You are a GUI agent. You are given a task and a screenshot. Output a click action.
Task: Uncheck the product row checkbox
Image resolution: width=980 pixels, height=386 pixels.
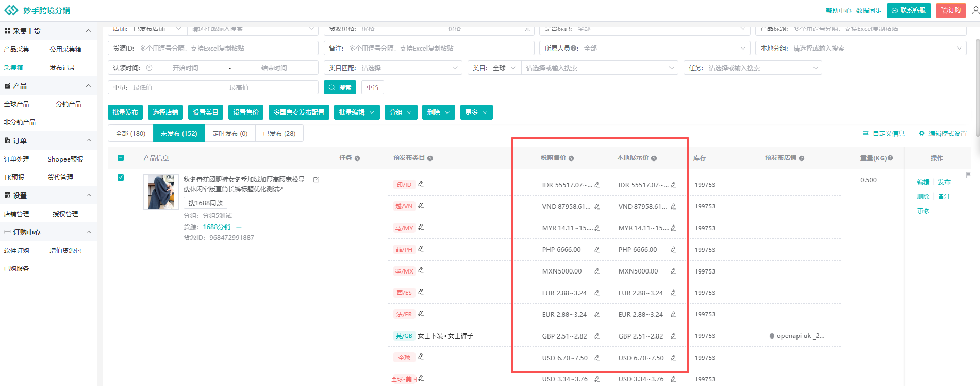point(121,178)
